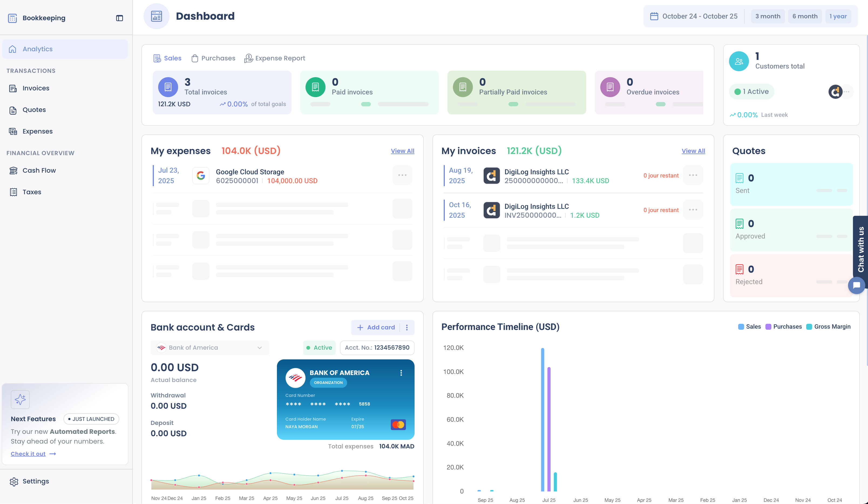This screenshot has height=504, width=868.
Task: Select the 6 month time range
Action: pos(805,16)
